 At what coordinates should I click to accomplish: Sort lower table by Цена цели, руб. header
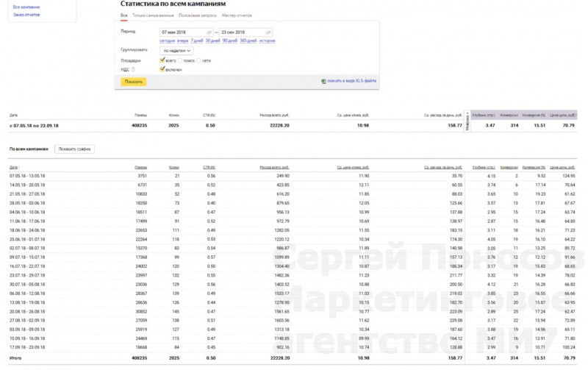562,168
